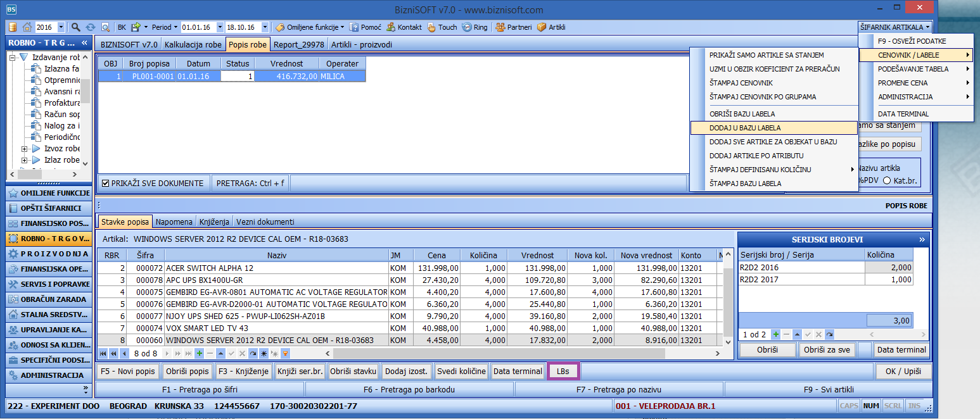Open OBRAČUN ZARADA module in sidebar
This screenshot has width=980, height=419.
pyautogui.click(x=48, y=299)
